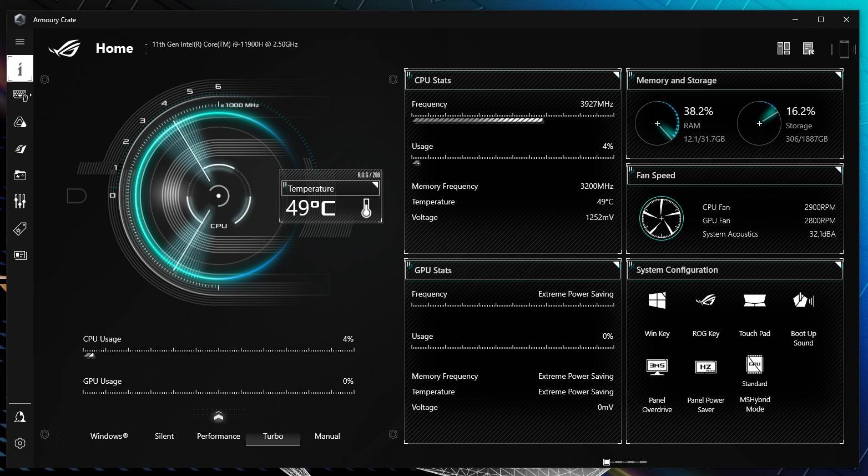
Task: Open the user center profile icon
Action: [x=20, y=417]
